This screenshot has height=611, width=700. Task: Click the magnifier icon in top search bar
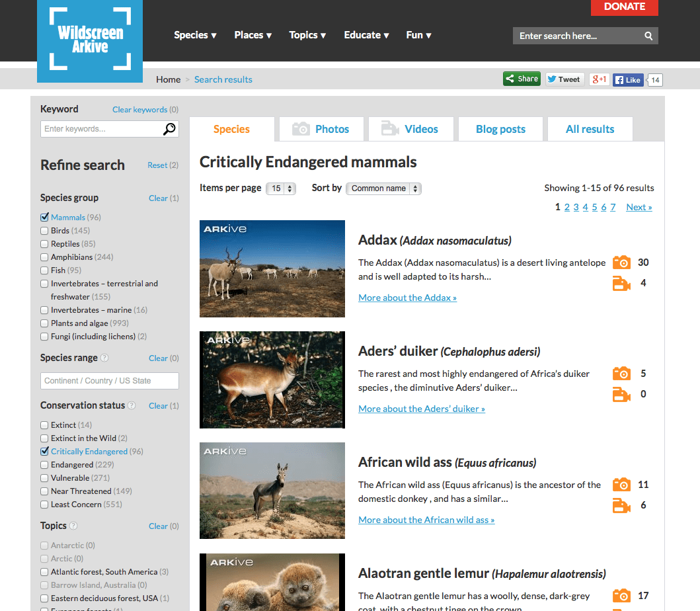(648, 36)
